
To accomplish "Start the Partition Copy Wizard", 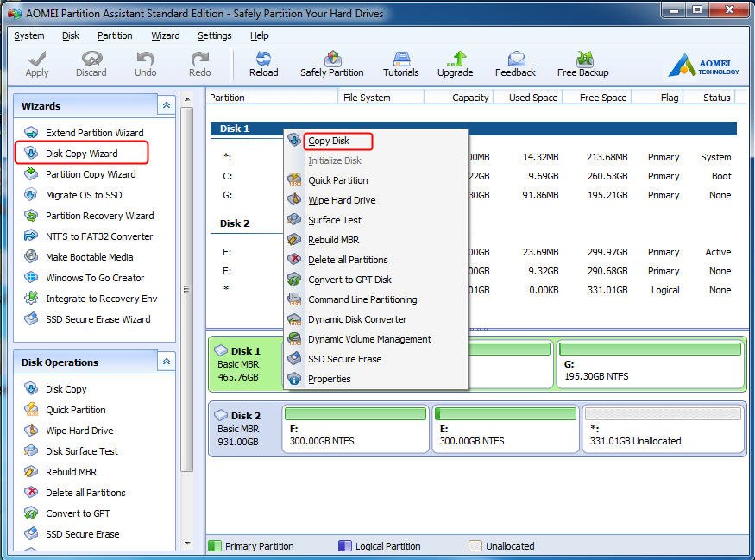I will pyautogui.click(x=79, y=174).
